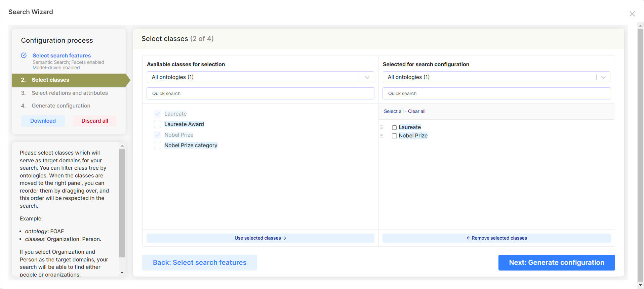Screen dimensions: 644x289
Task: Check Laureate in the selected classes list
Action: click(x=394, y=128)
